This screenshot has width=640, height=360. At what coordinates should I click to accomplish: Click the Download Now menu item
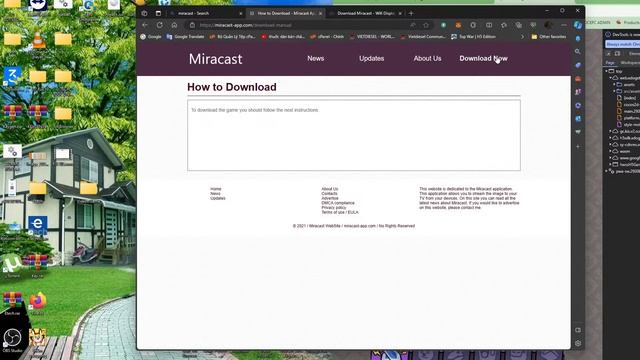pyautogui.click(x=483, y=58)
